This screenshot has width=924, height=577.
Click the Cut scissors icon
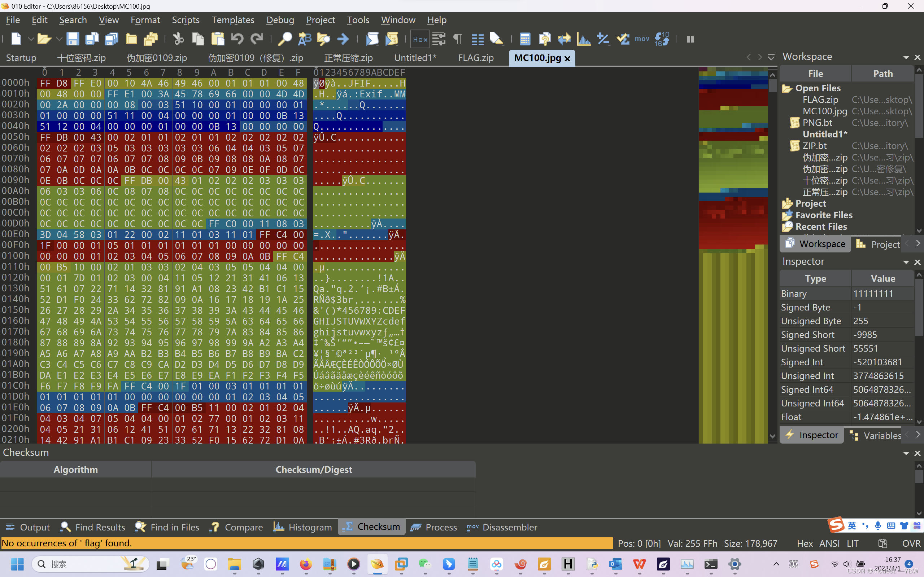pos(178,39)
